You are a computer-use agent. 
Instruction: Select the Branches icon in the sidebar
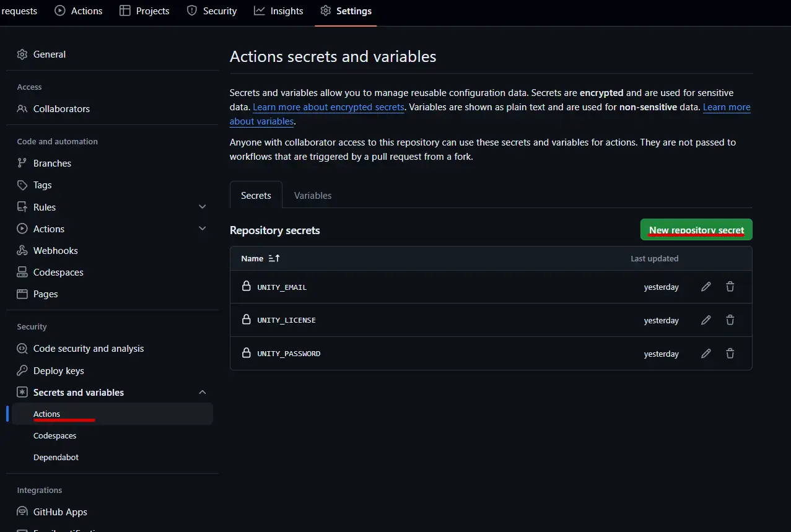click(x=21, y=163)
